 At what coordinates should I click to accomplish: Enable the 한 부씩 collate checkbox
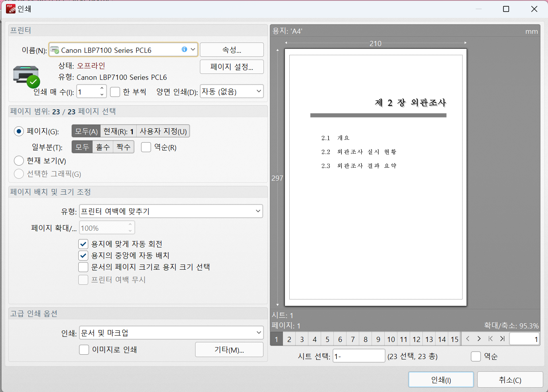(x=115, y=92)
